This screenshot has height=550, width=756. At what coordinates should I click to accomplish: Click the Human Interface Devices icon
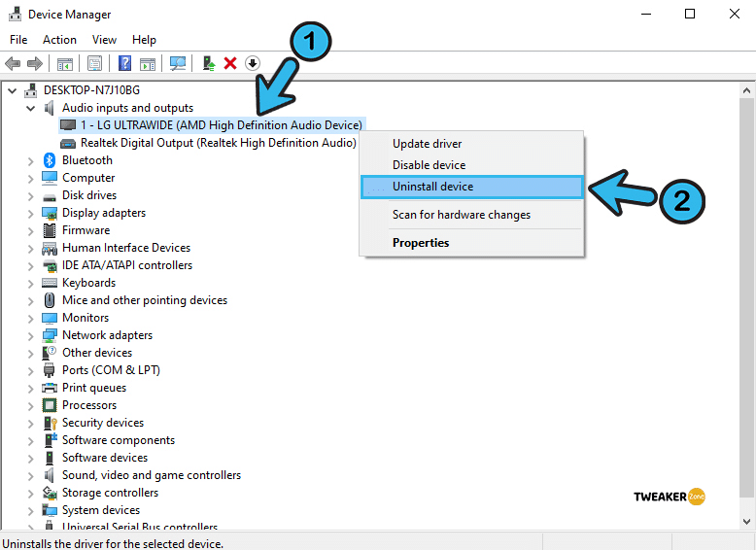click(x=50, y=248)
